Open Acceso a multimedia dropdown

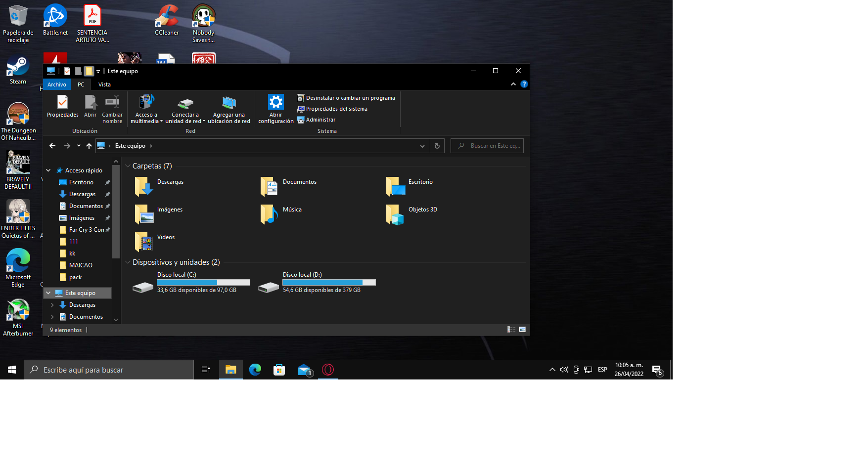(146, 109)
